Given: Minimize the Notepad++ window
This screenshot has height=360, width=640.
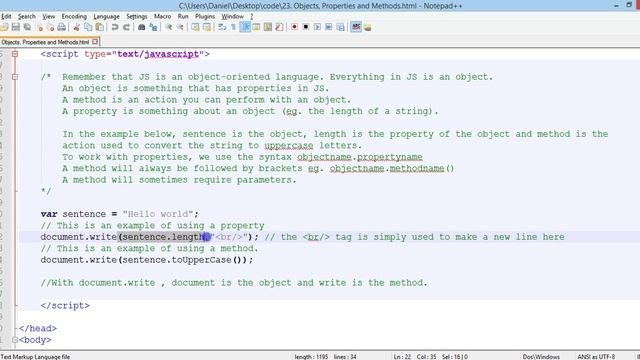Looking at the screenshot, I should pyautogui.click(x=616, y=5).
